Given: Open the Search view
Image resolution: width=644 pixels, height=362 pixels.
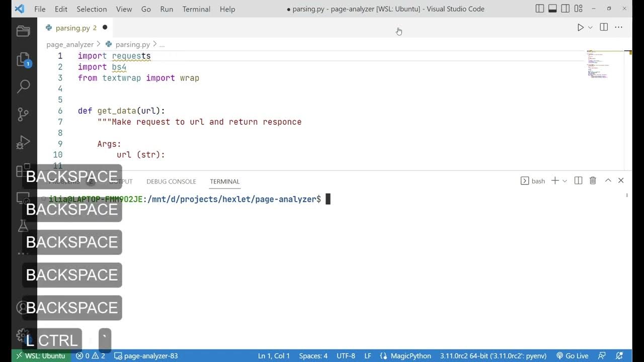Looking at the screenshot, I should coord(24,86).
